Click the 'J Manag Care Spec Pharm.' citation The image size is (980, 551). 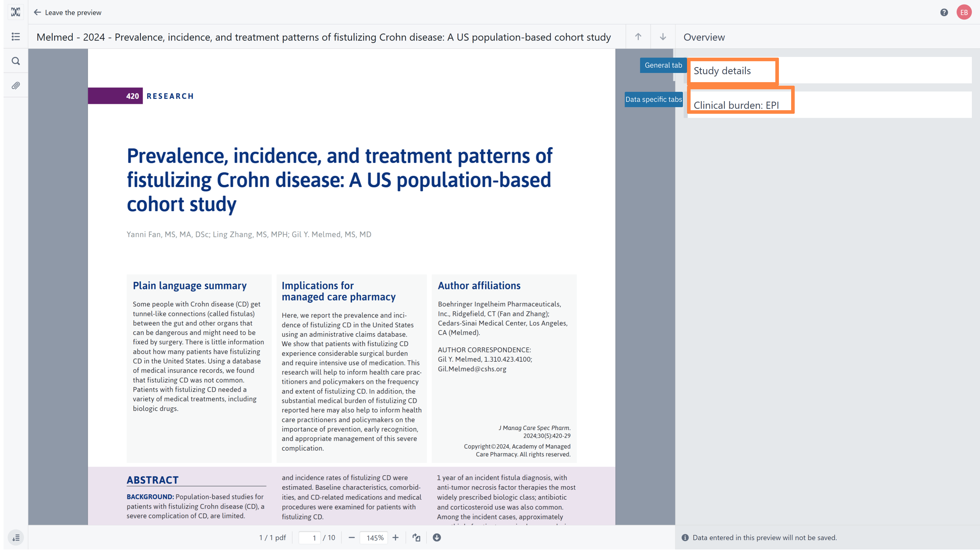(534, 428)
